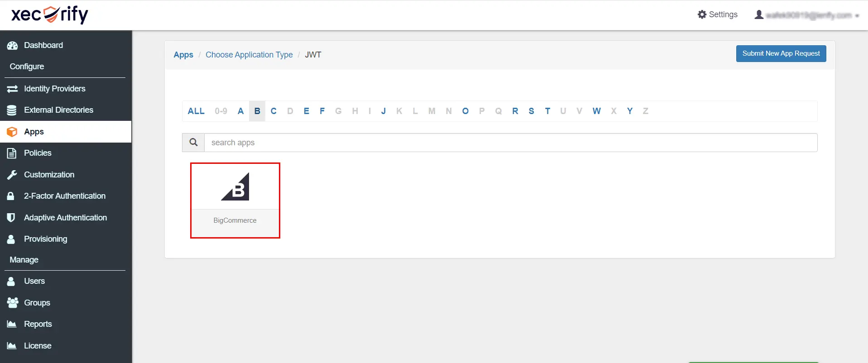Filter apps by letter A
868x363 pixels.
[240, 111]
